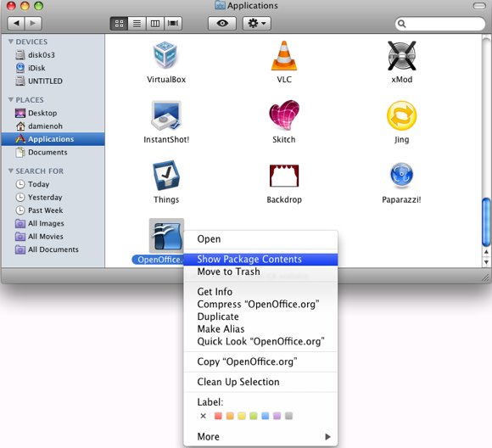This screenshot has height=448, width=492.
Task: Choose Open in the context menu
Action: coord(260,239)
